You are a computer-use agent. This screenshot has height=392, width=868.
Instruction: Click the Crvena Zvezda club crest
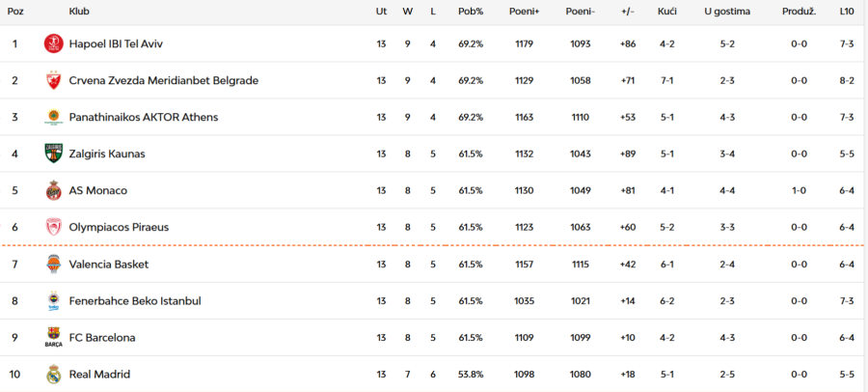(x=53, y=80)
